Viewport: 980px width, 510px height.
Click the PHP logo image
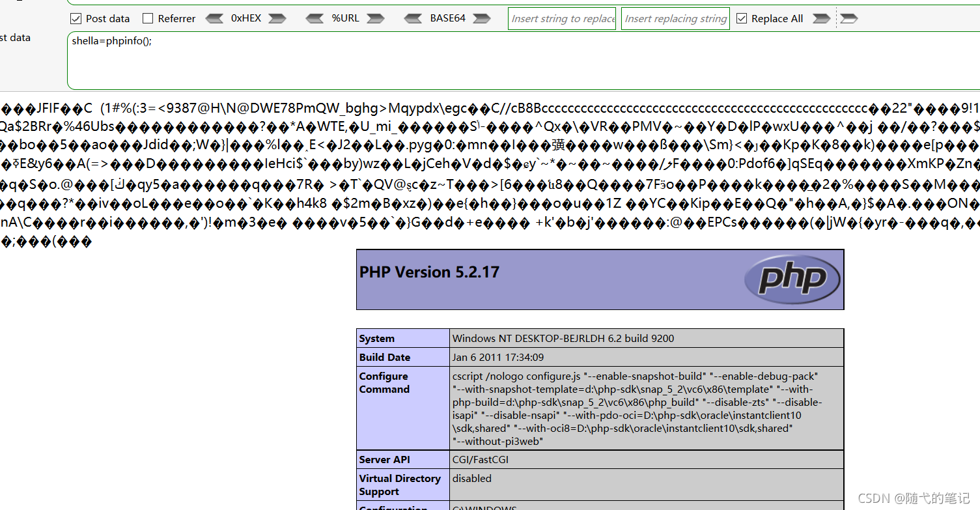(x=792, y=279)
